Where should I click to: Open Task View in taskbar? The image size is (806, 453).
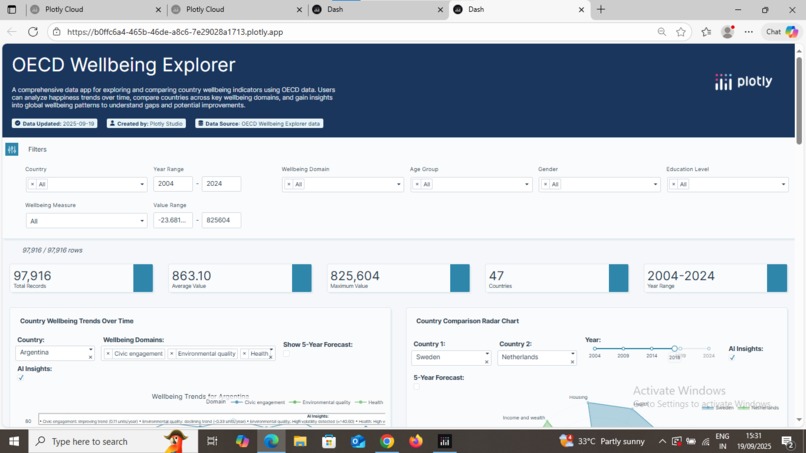click(x=212, y=441)
